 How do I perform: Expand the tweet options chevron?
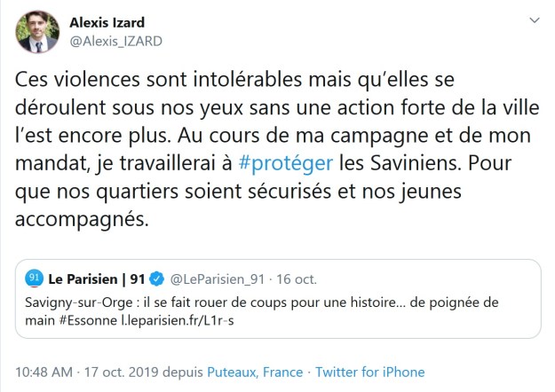[532, 20]
